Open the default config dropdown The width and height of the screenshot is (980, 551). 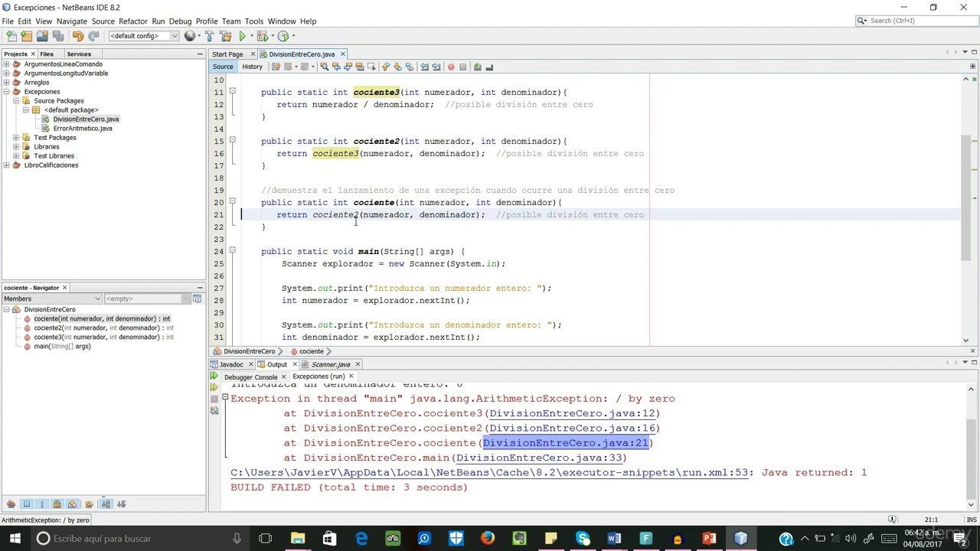(x=143, y=36)
